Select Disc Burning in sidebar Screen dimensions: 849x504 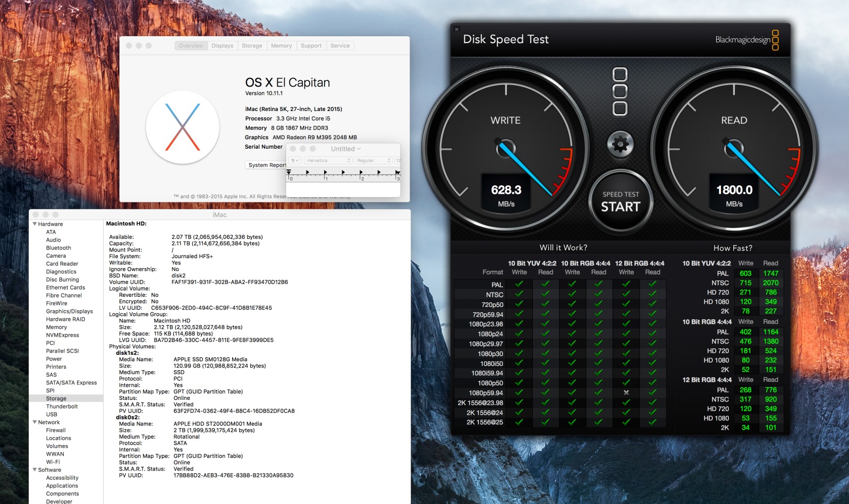point(62,280)
